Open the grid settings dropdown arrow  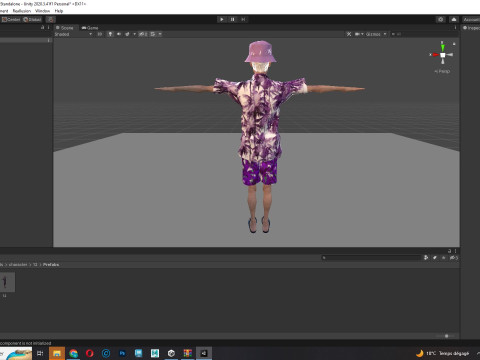click(x=160, y=34)
